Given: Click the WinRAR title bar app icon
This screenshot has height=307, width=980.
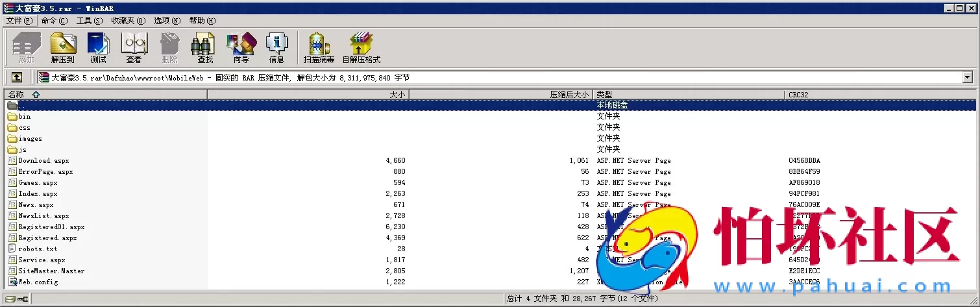Looking at the screenshot, I should click(x=8, y=8).
